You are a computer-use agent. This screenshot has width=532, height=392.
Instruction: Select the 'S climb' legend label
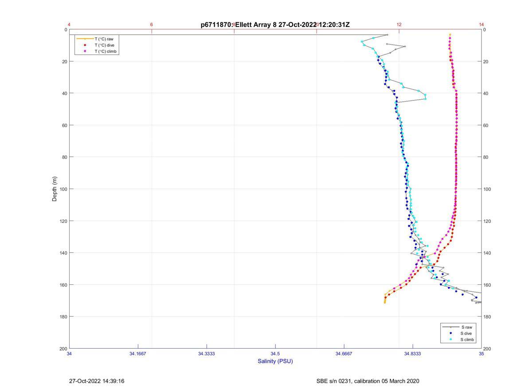point(467,340)
